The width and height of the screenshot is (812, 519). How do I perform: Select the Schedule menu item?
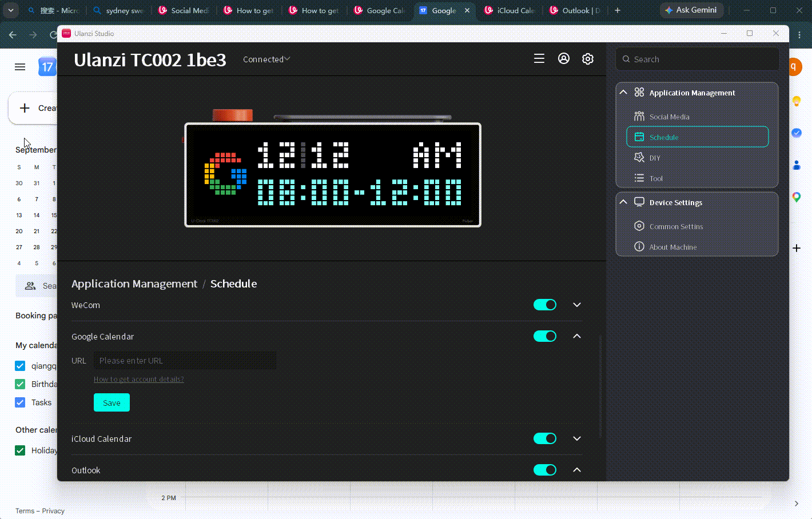[x=698, y=137]
